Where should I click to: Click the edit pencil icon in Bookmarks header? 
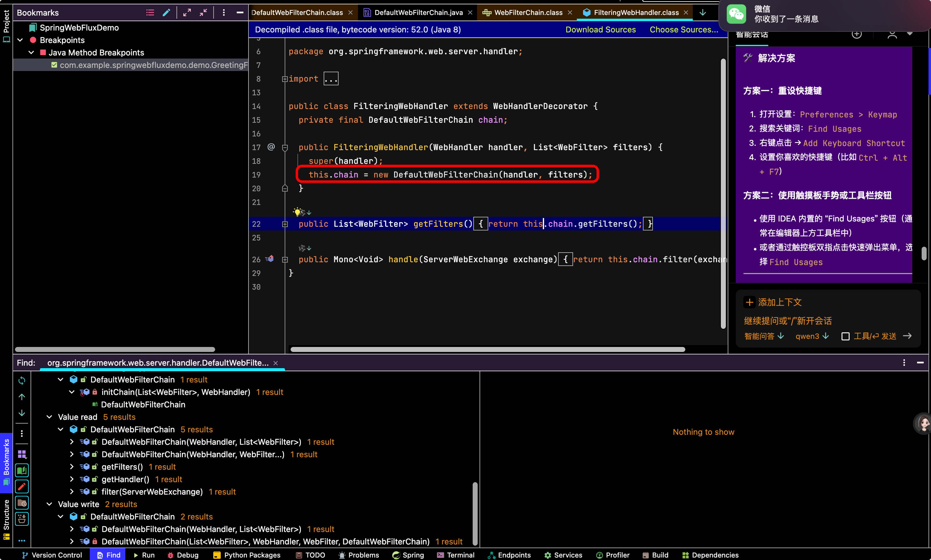point(166,12)
